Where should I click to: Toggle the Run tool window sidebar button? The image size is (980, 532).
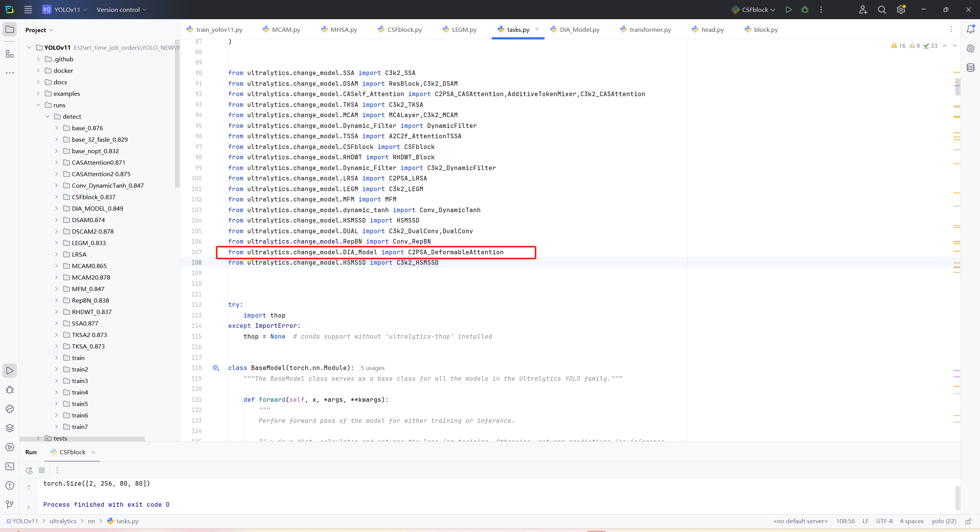[10, 370]
